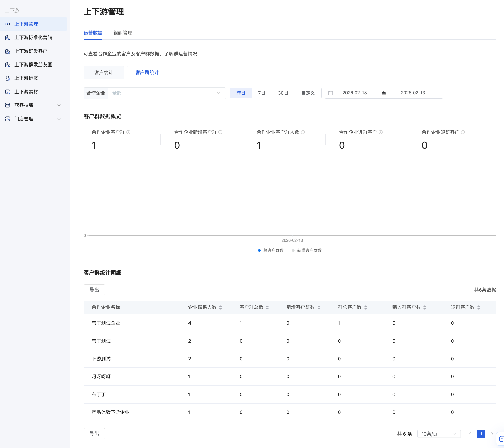The image size is (504, 448).
Task: Switch to 客户统计 tab
Action: pos(104,73)
